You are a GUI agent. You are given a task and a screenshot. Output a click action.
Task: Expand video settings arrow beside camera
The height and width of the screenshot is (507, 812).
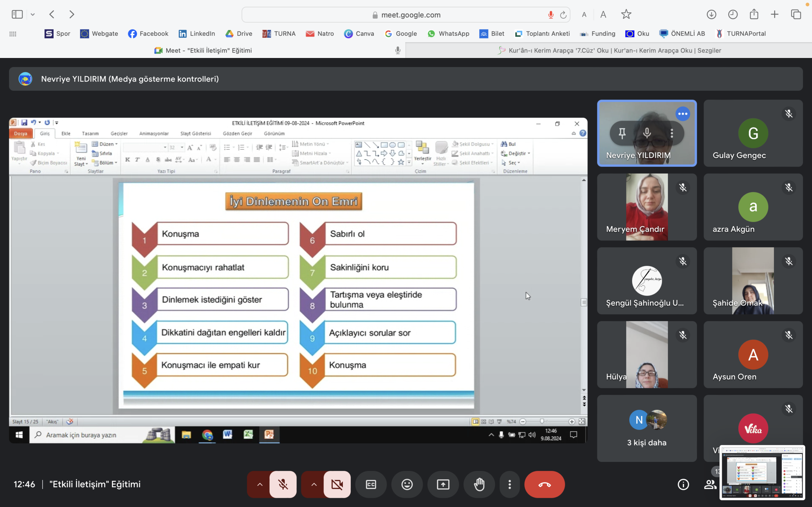(x=314, y=484)
